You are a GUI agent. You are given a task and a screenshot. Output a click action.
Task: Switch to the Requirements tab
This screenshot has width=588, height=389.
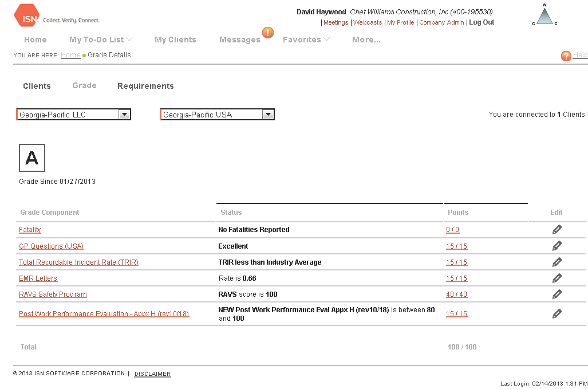point(145,86)
